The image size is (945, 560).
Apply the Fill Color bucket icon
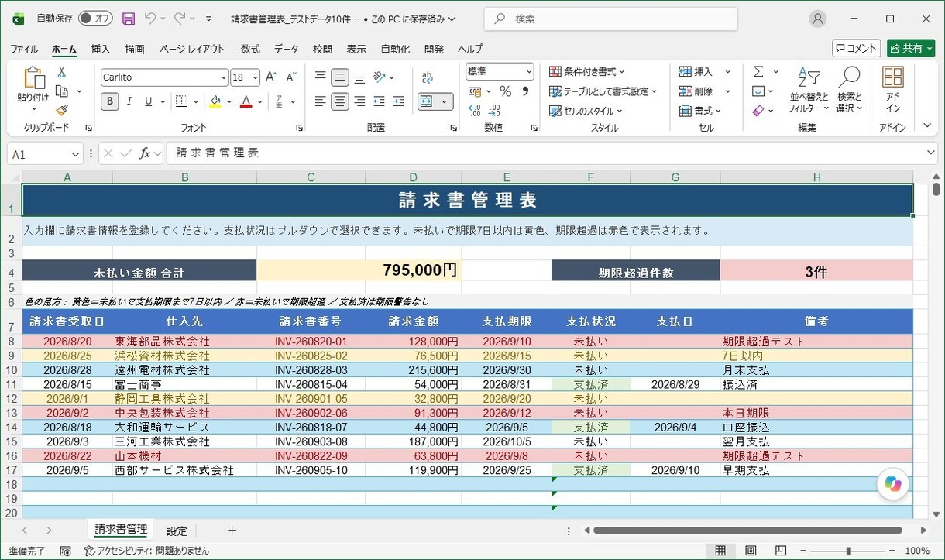pyautogui.click(x=216, y=101)
